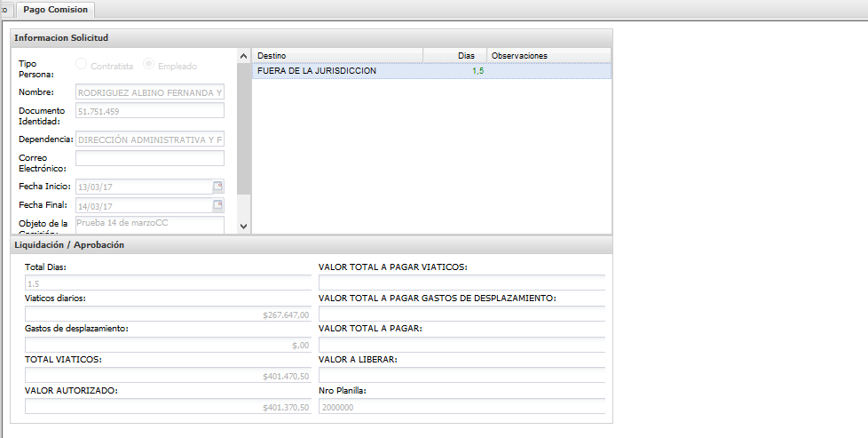This screenshot has height=438, width=868.
Task: Open the Fecha Inicio calendar picker
Action: pos(217,187)
